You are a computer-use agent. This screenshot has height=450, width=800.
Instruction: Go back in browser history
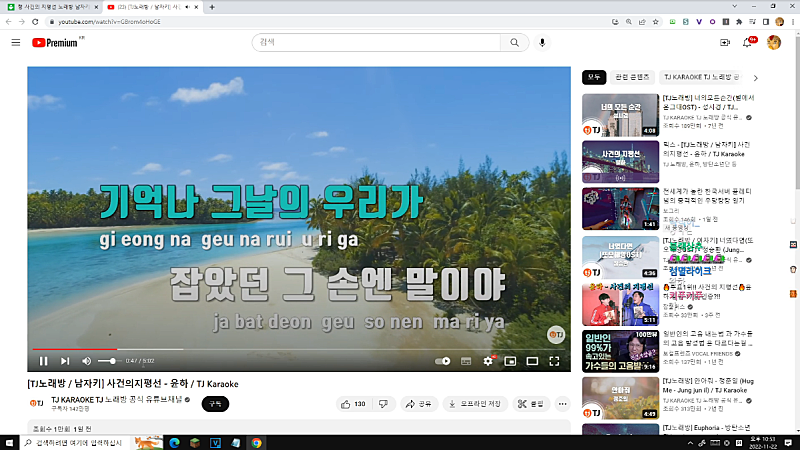coord(8,22)
